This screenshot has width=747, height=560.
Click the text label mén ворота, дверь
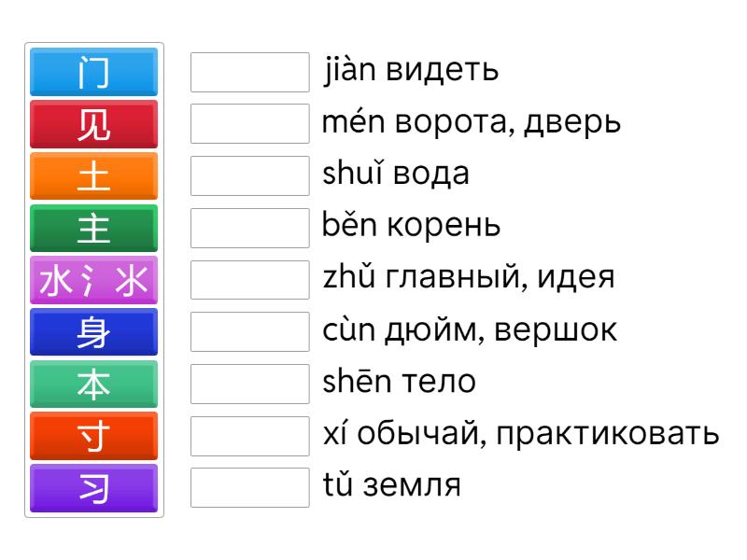tap(472, 123)
